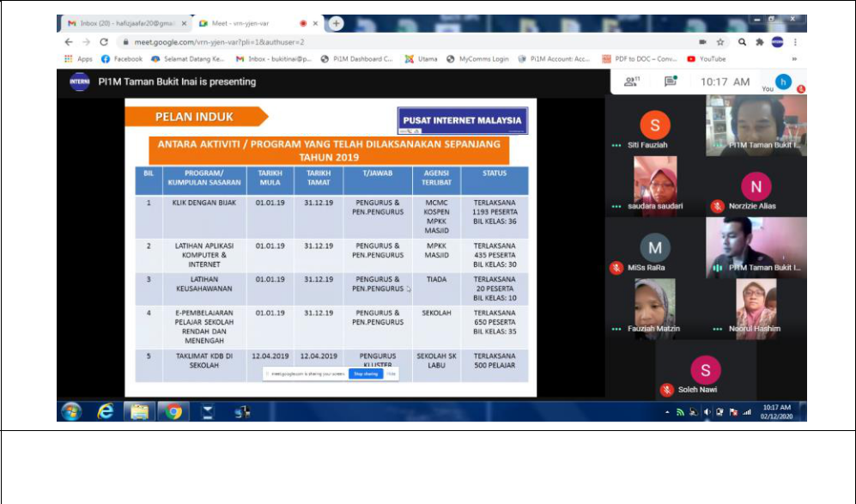Open the Facebook bookmark
Image resolution: width=856 pixels, height=504 pixels.
(x=122, y=59)
